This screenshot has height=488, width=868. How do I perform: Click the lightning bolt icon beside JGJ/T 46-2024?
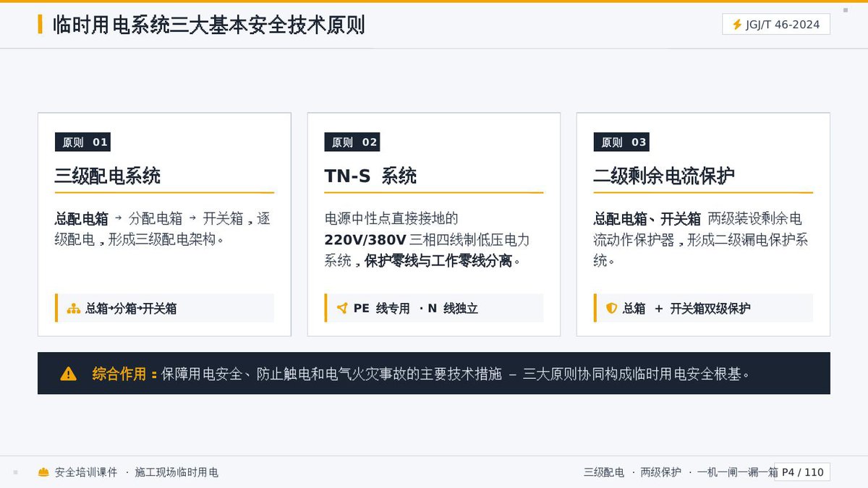tap(737, 25)
